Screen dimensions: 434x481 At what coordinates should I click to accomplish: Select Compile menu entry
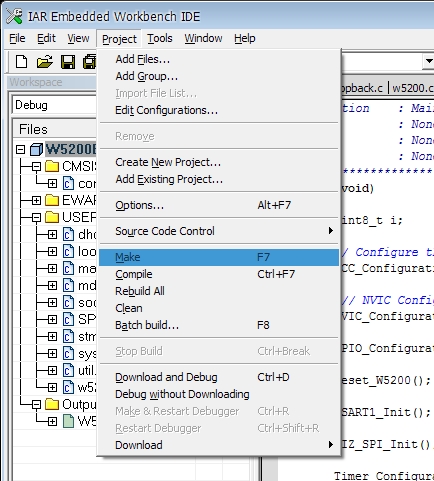pos(219,274)
